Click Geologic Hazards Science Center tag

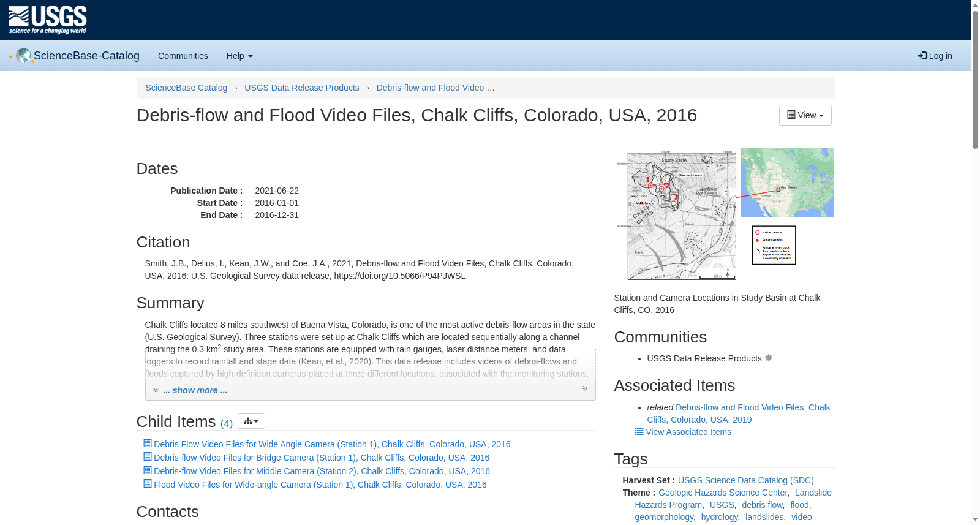tap(723, 493)
